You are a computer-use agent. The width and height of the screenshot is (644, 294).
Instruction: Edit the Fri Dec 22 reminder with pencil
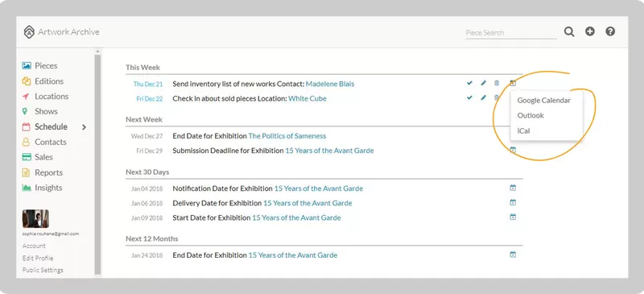tap(484, 97)
